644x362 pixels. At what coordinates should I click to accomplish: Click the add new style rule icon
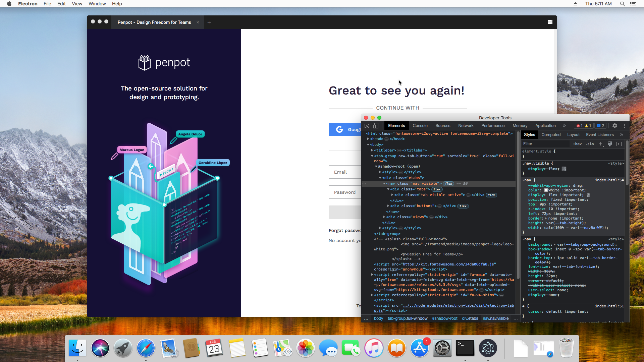tap(600, 144)
